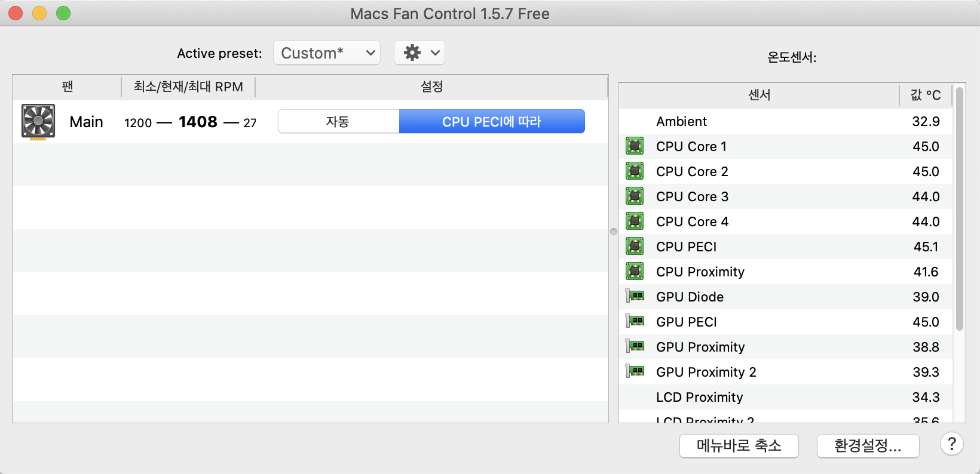Image resolution: width=980 pixels, height=474 pixels.
Task: Open the 환경설정... preferences button
Action: (868, 445)
